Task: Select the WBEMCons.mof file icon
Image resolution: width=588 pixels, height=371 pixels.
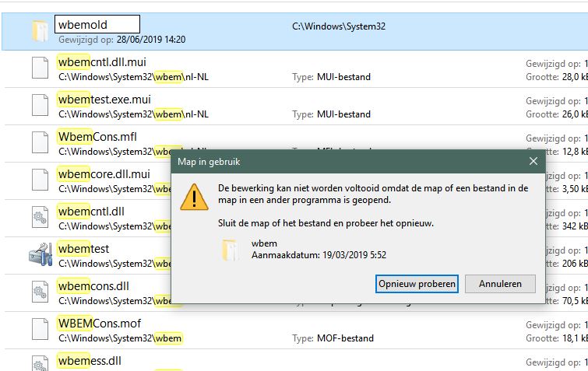Action: point(39,330)
